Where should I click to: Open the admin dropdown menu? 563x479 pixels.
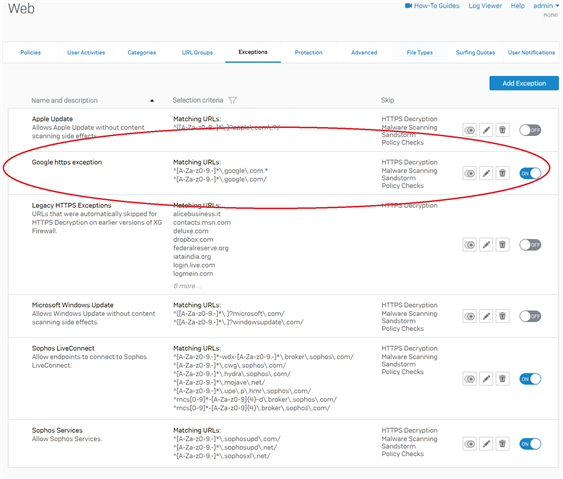[546, 6]
